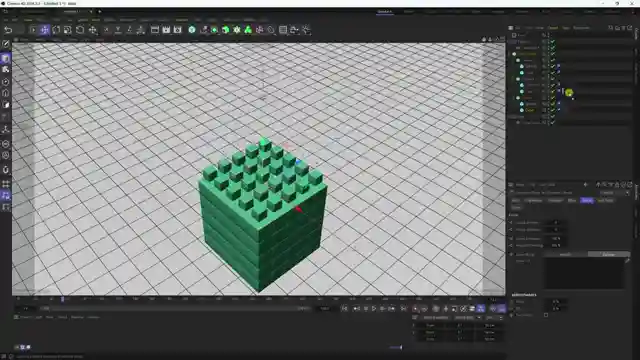Select Model mode in left sidebar
The height and width of the screenshot is (360, 640).
point(5,58)
